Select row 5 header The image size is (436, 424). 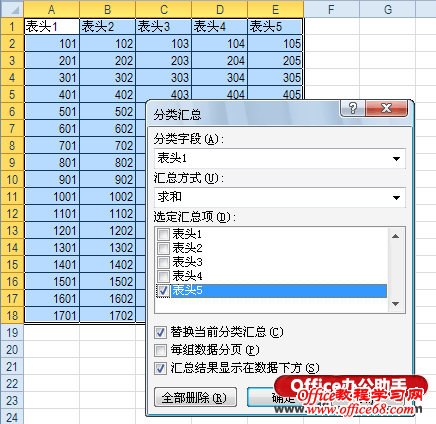(12, 94)
